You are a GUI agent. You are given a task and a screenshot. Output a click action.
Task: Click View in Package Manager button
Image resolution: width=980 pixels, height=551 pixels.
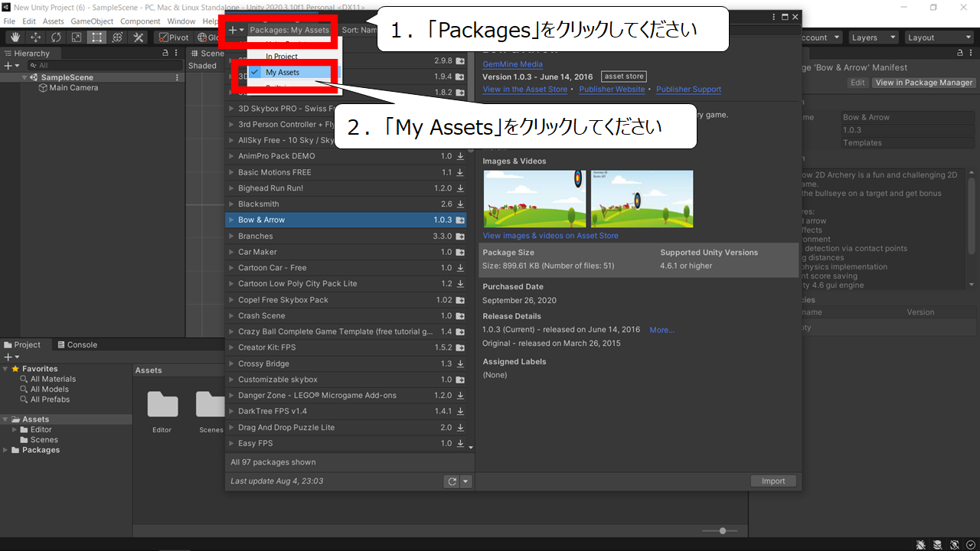tap(924, 83)
